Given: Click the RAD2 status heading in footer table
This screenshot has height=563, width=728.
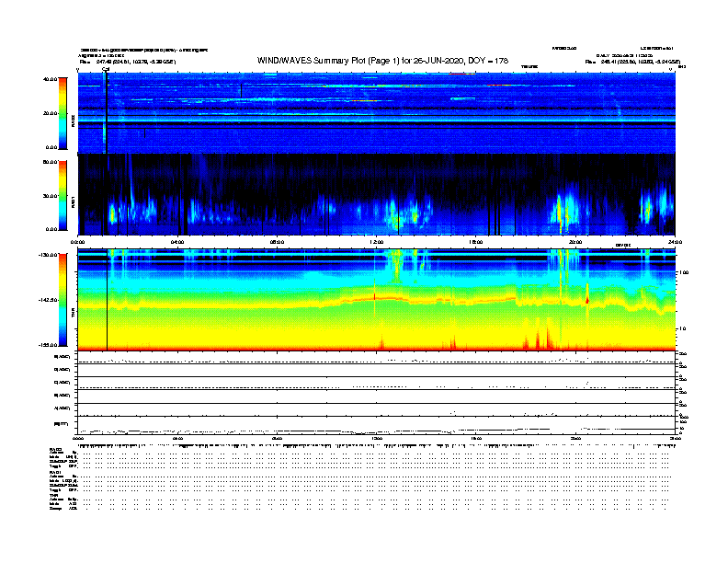Looking at the screenshot, I should click(x=56, y=449).
